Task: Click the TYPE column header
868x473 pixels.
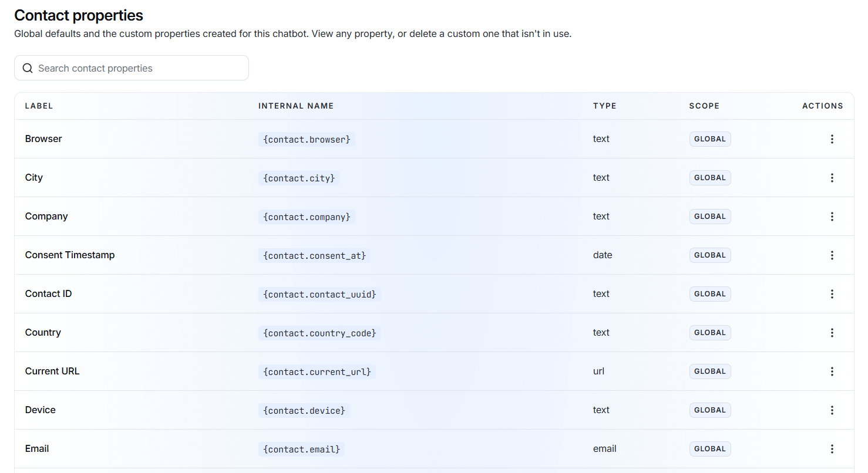Action: pos(605,106)
